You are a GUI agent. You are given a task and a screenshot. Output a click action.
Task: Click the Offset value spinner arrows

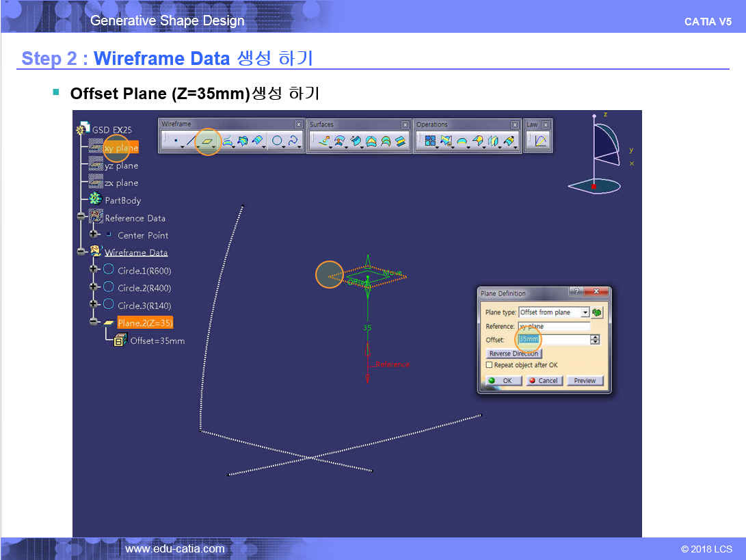click(x=595, y=339)
